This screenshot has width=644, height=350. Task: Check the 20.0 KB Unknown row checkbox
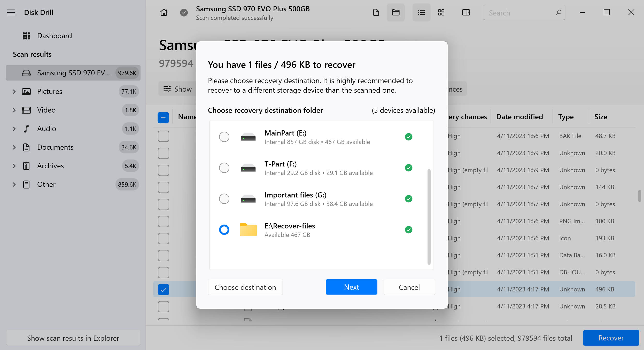(x=163, y=153)
